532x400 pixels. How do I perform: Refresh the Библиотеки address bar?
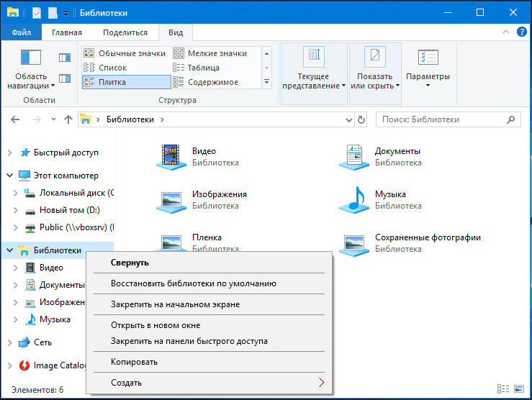point(361,119)
